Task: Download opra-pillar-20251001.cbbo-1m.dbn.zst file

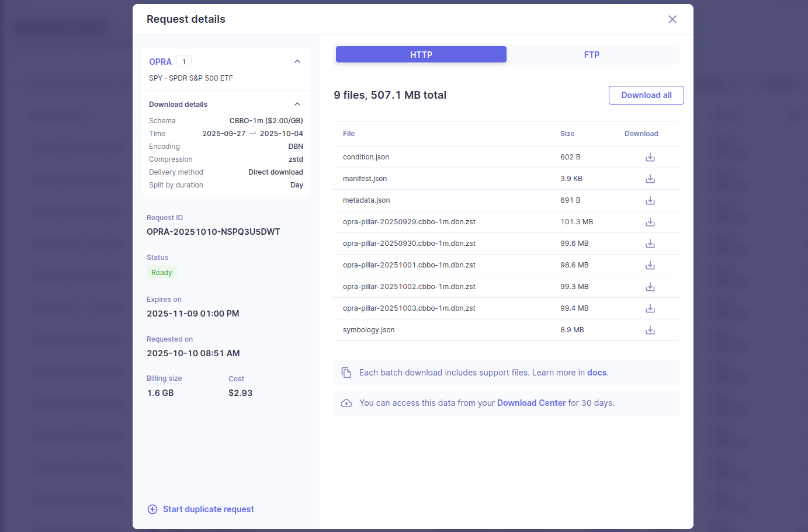Action: click(650, 265)
